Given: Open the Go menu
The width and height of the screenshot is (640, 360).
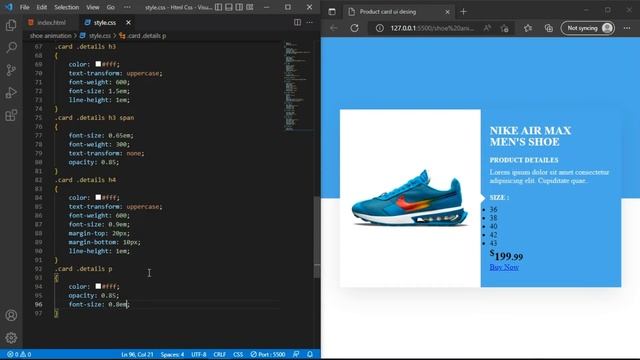Looking at the screenshot, I should tap(111, 7).
